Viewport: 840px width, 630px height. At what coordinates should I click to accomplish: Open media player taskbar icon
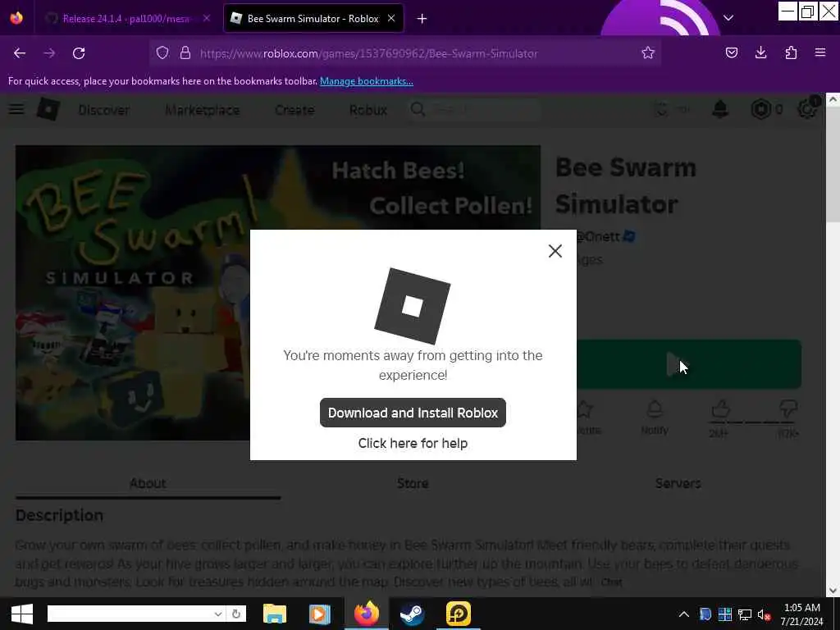(319, 614)
